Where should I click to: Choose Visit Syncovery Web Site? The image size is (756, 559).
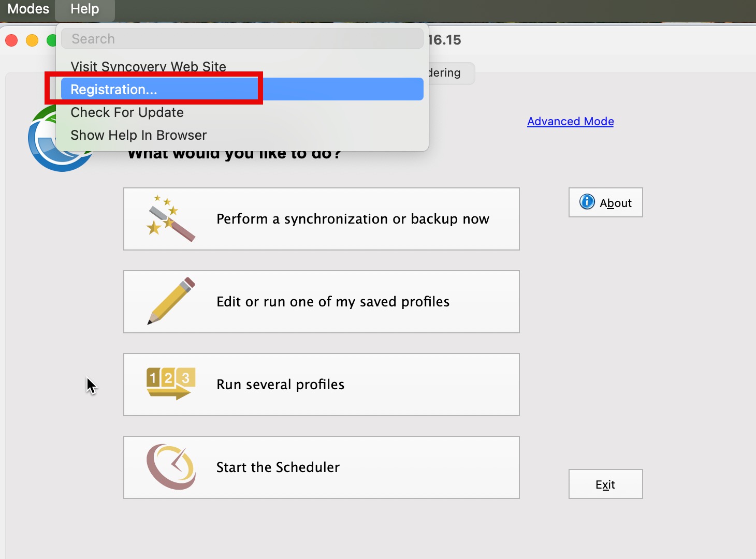pos(148,67)
